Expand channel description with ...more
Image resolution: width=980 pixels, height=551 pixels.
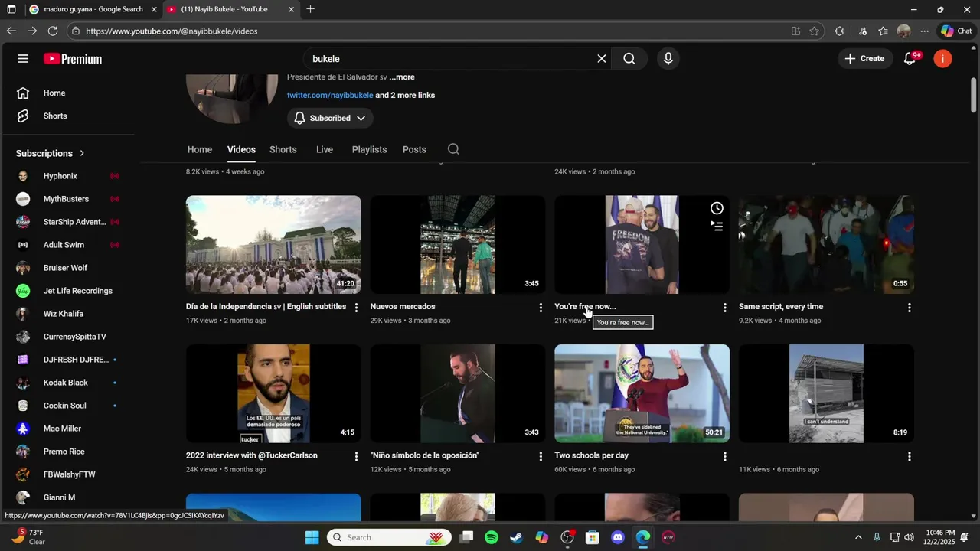coord(402,77)
